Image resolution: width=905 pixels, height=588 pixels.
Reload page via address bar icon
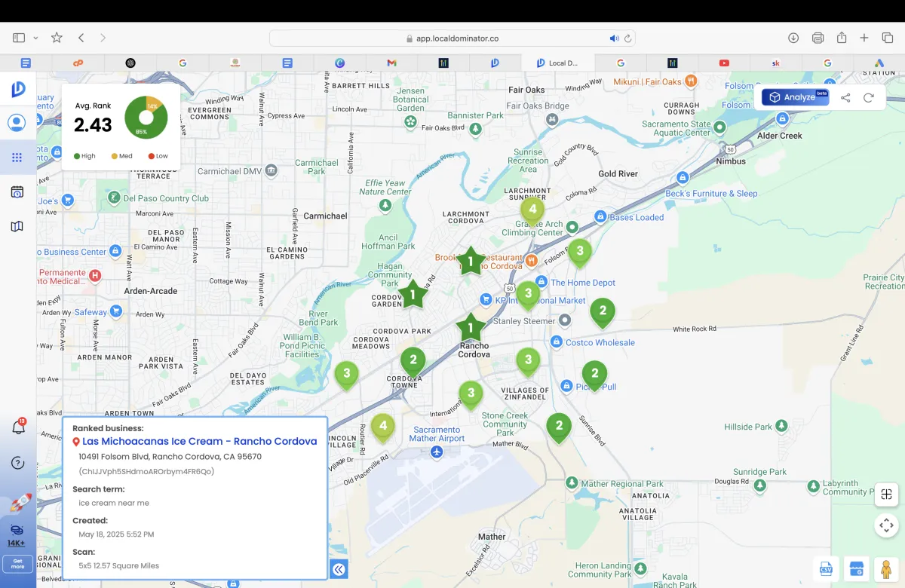pos(628,38)
